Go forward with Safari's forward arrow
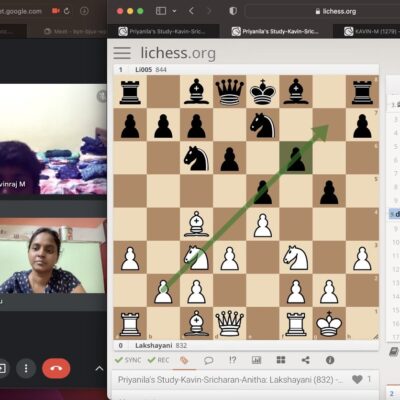The image size is (400, 400). point(209,11)
